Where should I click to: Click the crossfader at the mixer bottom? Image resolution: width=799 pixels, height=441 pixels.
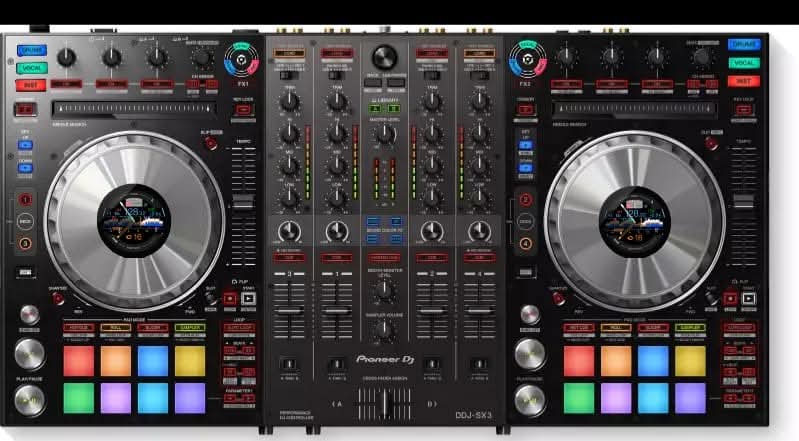click(x=384, y=404)
